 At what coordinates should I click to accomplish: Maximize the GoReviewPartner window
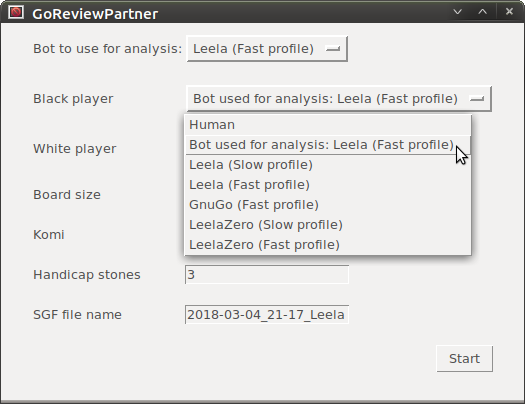(482, 12)
